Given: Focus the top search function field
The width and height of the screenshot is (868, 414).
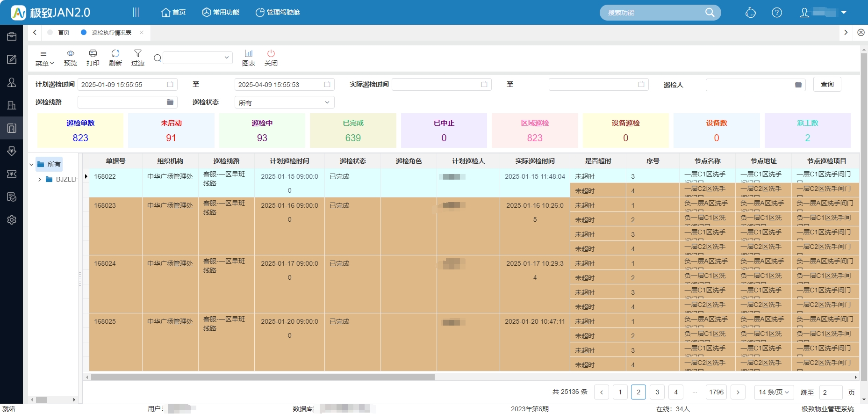Looking at the screenshot, I should 653,13.
